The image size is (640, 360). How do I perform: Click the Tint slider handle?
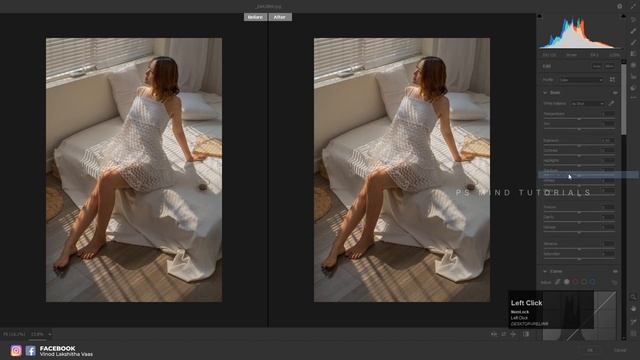pyautogui.click(x=579, y=129)
